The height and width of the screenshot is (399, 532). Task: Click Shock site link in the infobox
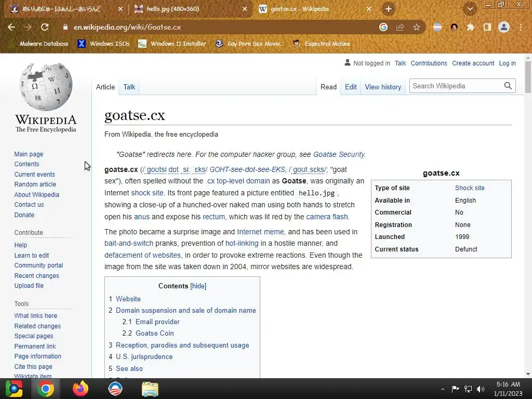click(x=470, y=188)
